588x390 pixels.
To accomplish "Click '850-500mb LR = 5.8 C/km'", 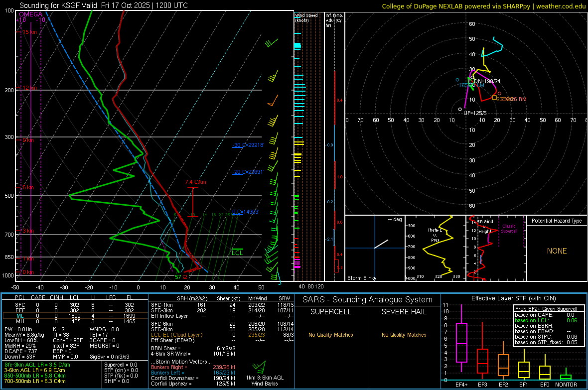I will 35,376.
